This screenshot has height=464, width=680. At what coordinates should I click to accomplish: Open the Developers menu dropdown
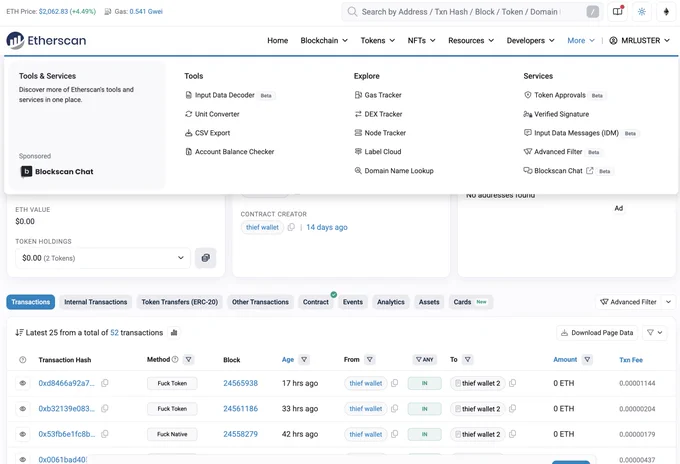(x=530, y=40)
